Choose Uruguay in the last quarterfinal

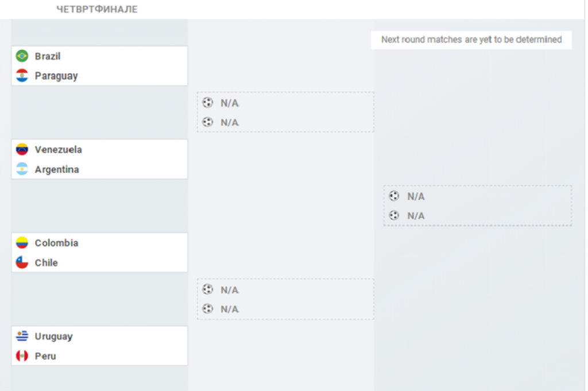tap(53, 336)
